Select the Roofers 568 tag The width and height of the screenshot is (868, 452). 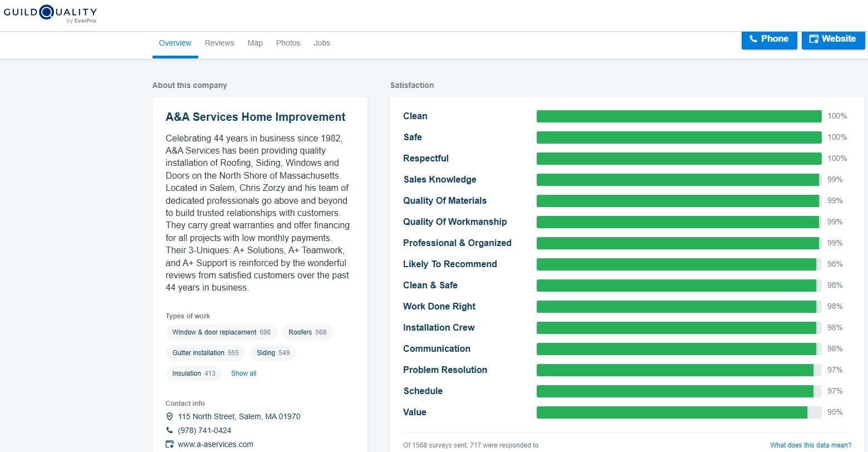307,332
